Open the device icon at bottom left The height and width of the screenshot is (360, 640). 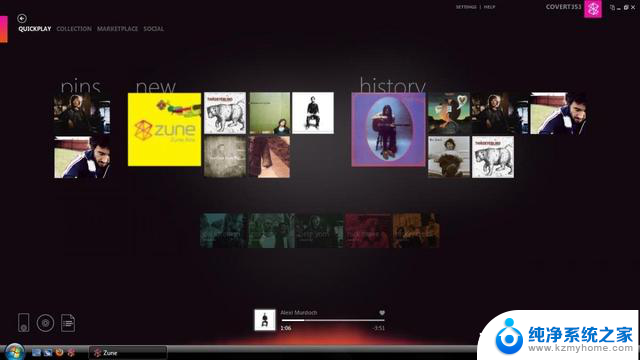24,322
